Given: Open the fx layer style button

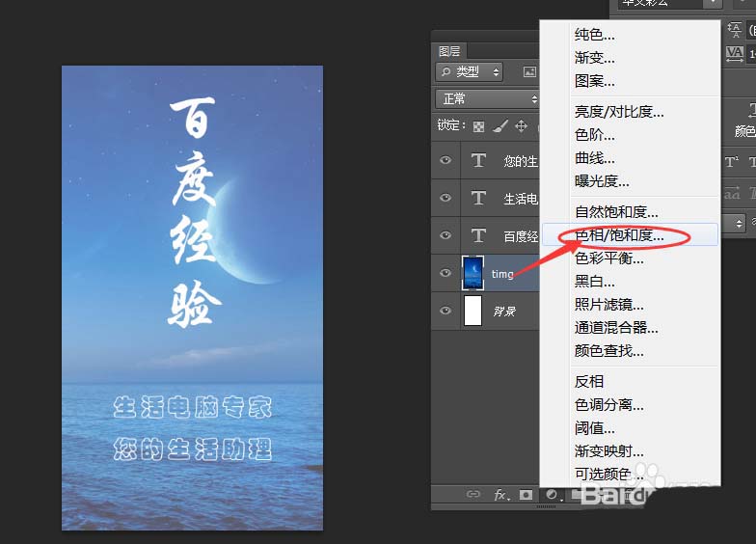Looking at the screenshot, I should coord(501,494).
